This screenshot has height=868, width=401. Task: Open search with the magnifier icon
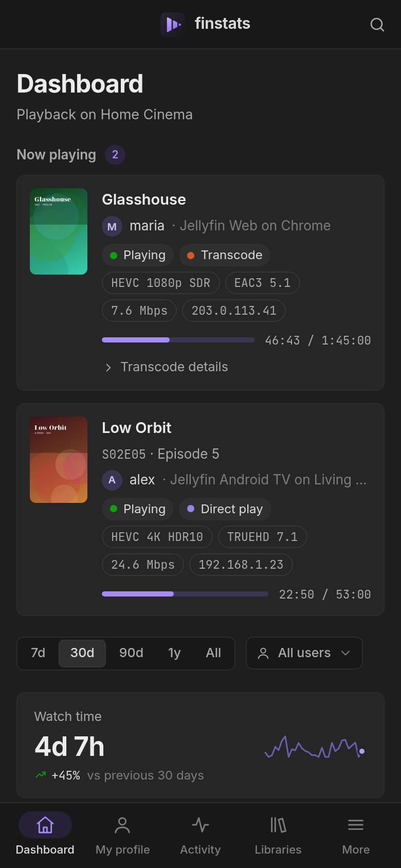coord(377,25)
